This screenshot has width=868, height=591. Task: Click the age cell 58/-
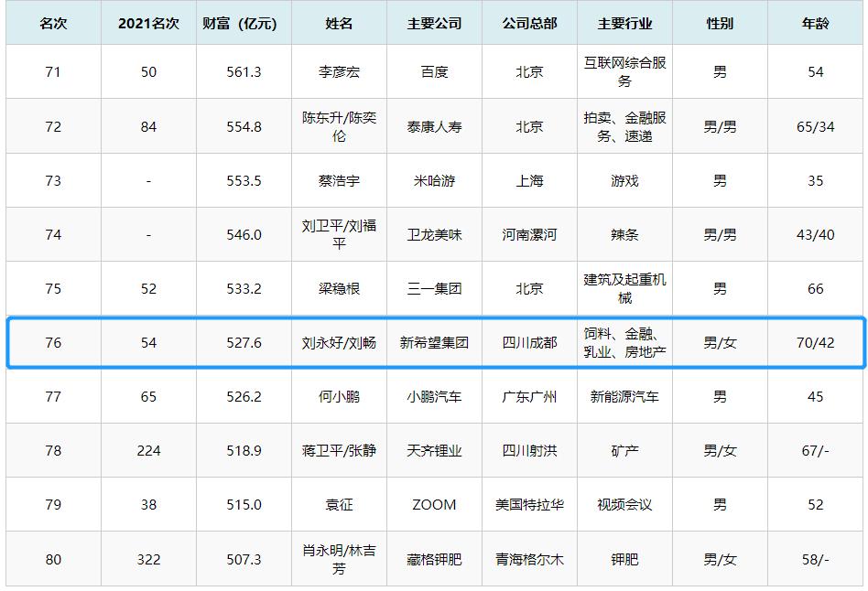[815, 560]
